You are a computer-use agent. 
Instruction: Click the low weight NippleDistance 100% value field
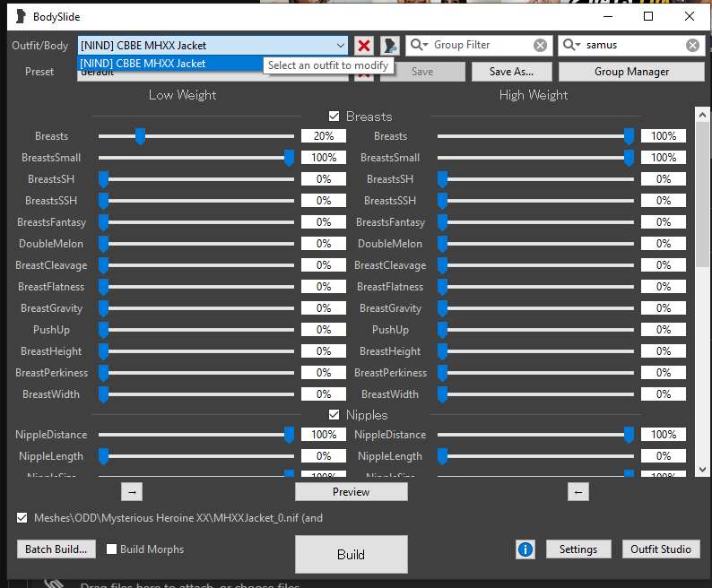pos(324,435)
